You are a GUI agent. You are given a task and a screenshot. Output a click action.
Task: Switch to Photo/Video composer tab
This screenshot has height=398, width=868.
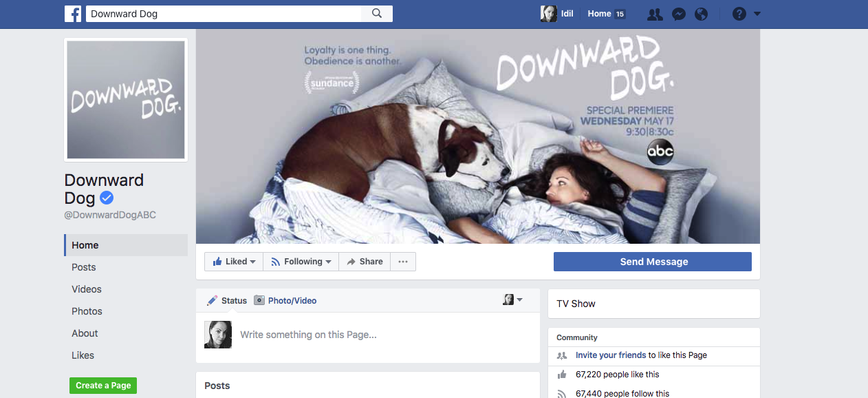285,300
